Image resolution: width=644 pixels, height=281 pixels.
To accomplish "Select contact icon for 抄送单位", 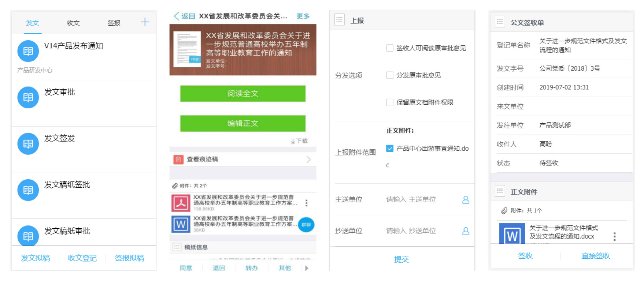I will pos(466,231).
